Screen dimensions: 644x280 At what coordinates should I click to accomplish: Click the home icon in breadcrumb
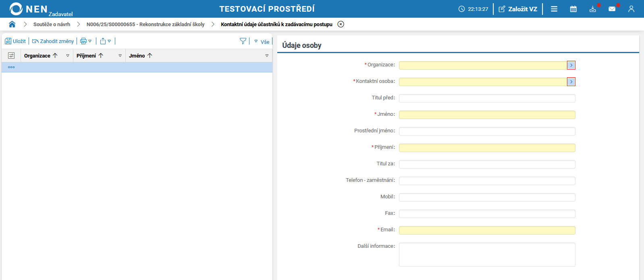click(12, 24)
